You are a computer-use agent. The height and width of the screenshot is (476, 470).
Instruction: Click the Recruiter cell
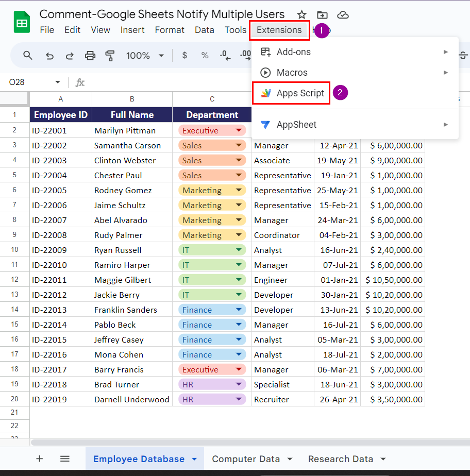coord(282,400)
